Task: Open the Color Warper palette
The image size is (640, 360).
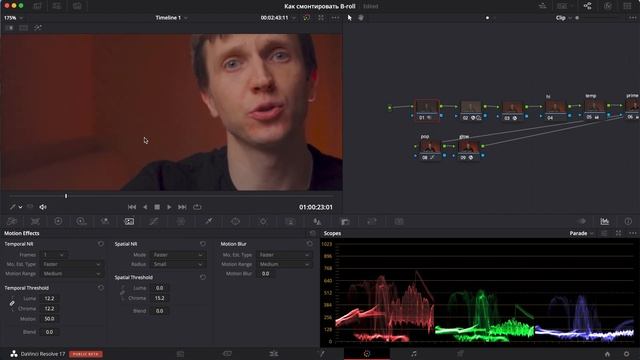Action: 181,221
